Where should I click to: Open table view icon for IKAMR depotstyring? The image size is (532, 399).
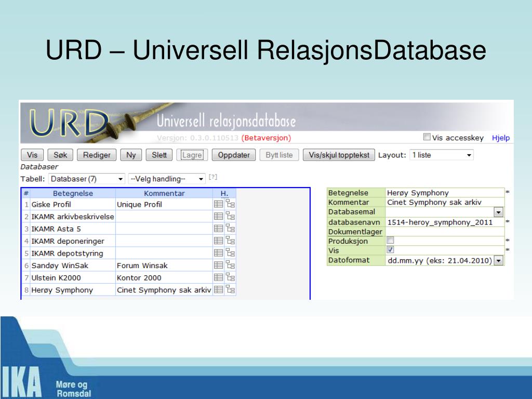point(219,253)
